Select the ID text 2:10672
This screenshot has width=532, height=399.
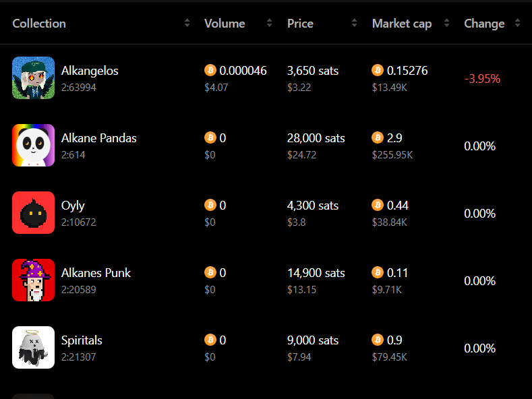[x=78, y=222]
